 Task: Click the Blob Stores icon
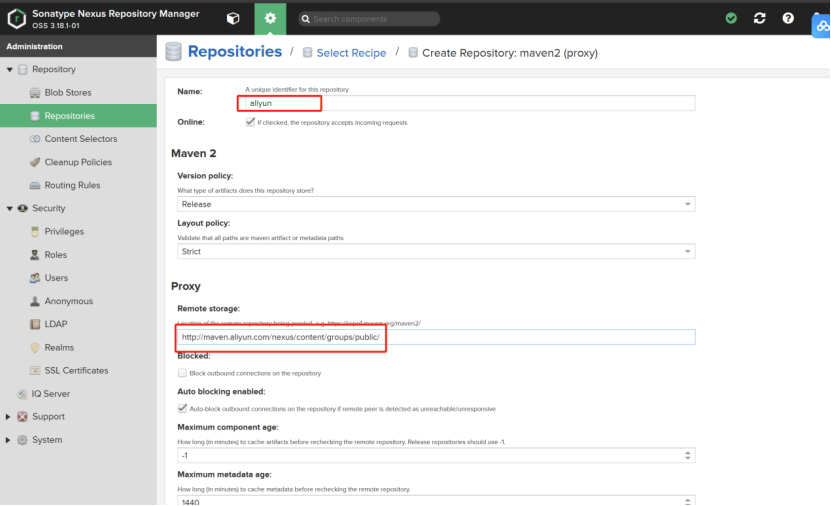[35, 93]
